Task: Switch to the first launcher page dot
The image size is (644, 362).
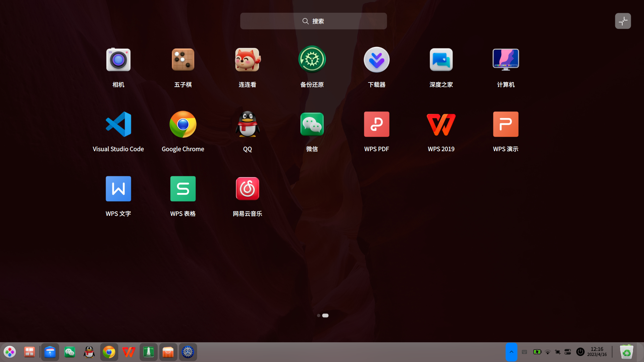Action: pyautogui.click(x=318, y=315)
